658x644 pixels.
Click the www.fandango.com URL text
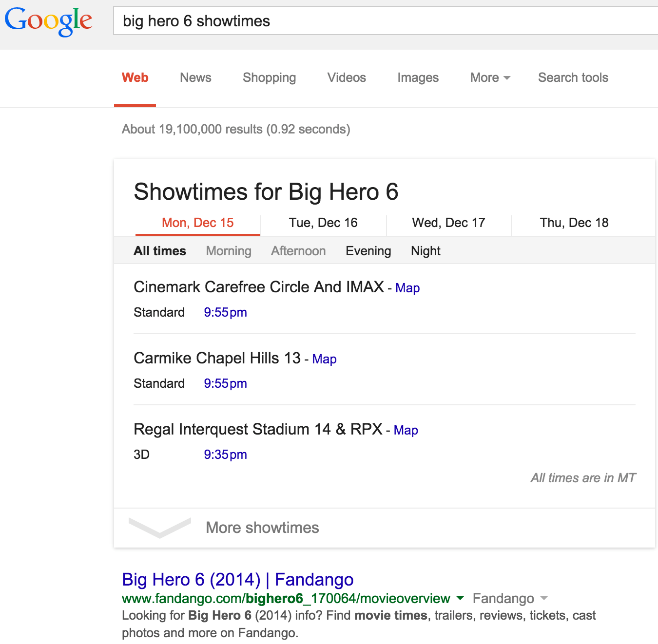(x=286, y=598)
